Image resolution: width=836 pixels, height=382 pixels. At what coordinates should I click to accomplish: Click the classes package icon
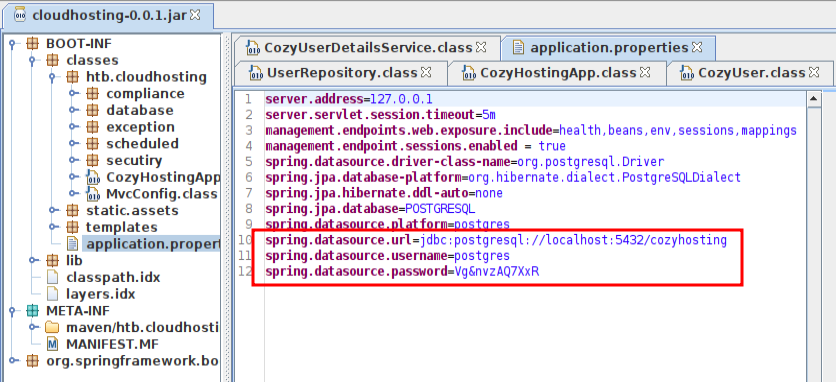(52, 60)
